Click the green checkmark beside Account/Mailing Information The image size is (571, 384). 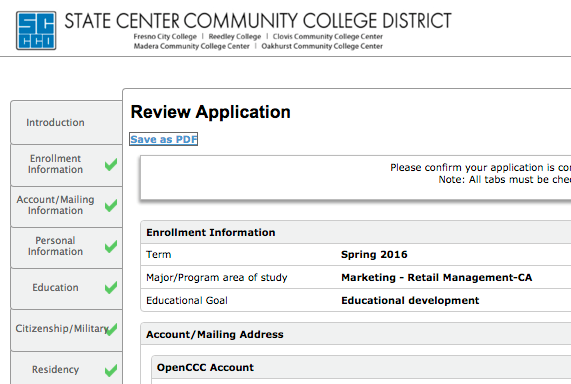pyautogui.click(x=111, y=206)
